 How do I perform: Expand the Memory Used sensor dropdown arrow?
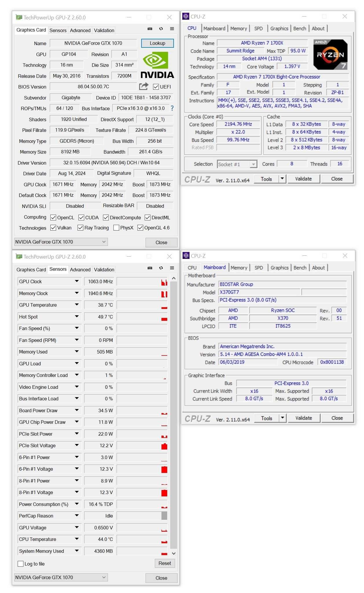pyautogui.click(x=77, y=351)
